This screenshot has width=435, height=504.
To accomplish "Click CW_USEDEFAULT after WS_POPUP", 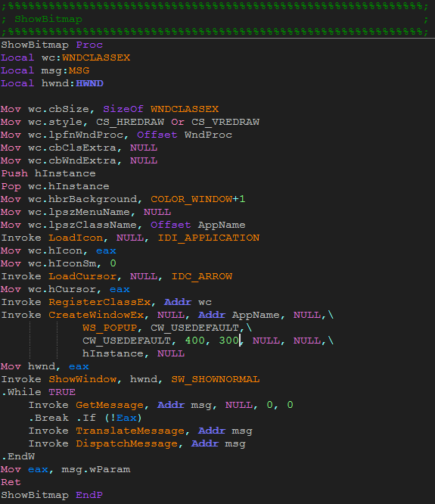I will coord(194,328).
